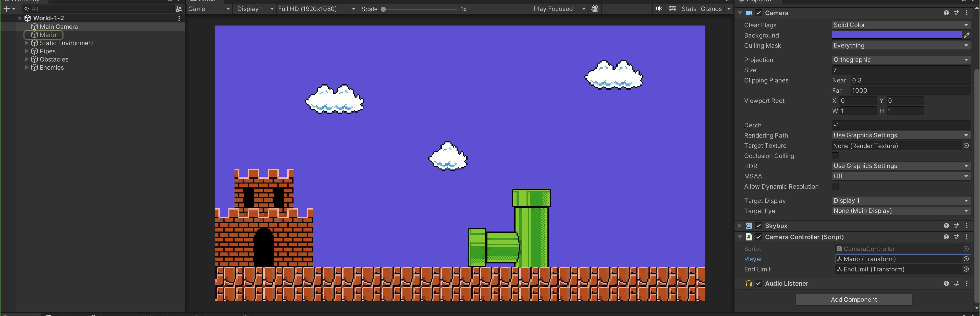This screenshot has height=316, width=980.
Task: Open Play Focused dropdown
Action: click(559, 9)
